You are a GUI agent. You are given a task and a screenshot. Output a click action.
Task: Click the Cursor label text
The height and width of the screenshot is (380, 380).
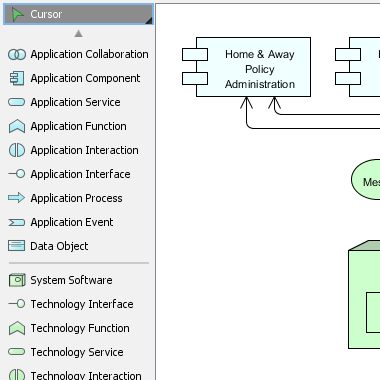click(x=46, y=14)
